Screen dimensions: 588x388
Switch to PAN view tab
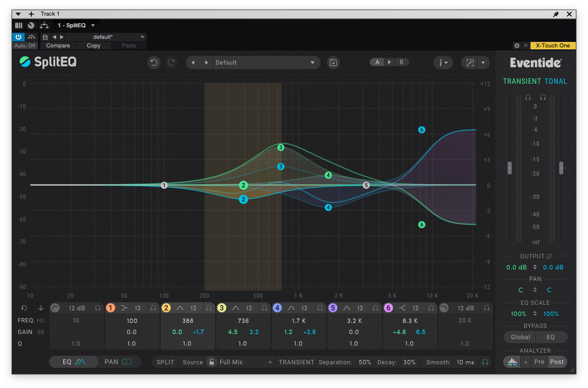coord(118,362)
